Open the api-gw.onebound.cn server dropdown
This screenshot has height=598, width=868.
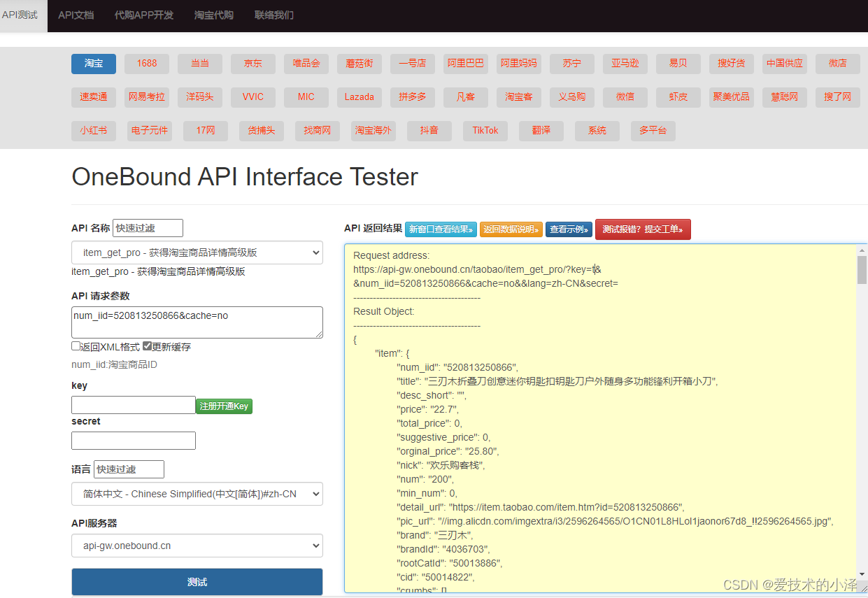(x=197, y=546)
